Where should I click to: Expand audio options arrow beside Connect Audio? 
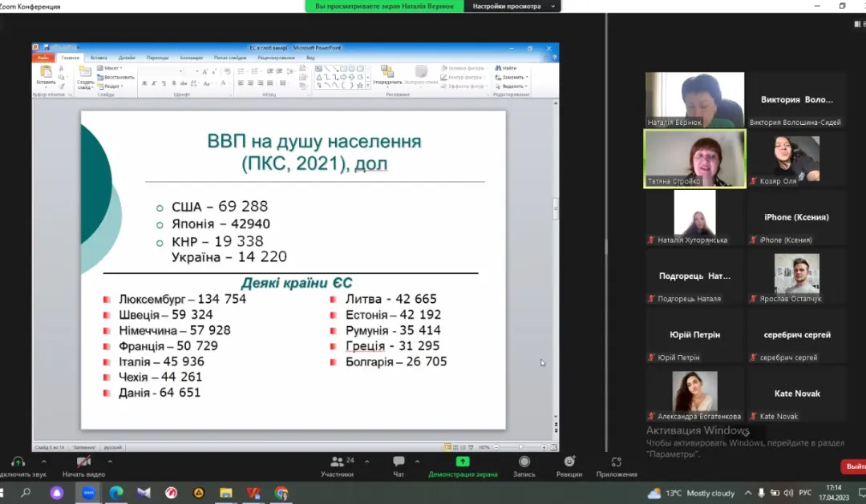coord(43,462)
